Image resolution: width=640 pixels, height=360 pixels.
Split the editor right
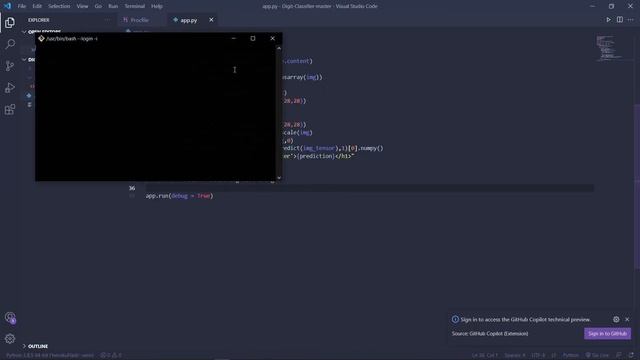pyautogui.click(x=620, y=20)
